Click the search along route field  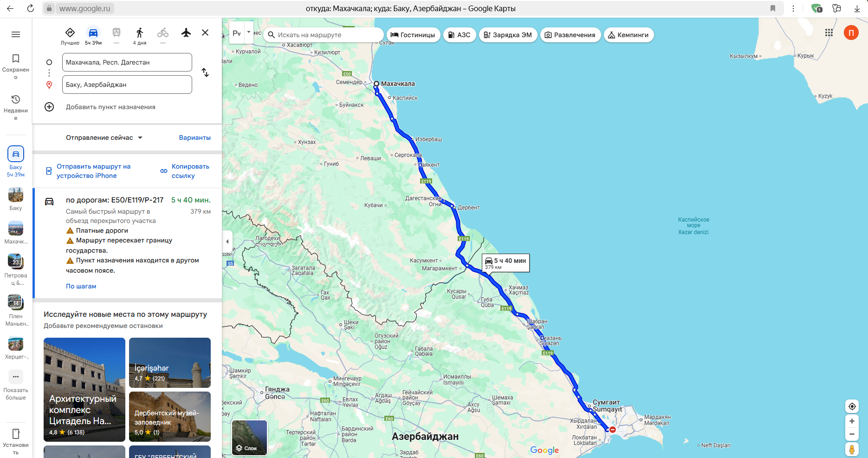pyautogui.click(x=324, y=35)
